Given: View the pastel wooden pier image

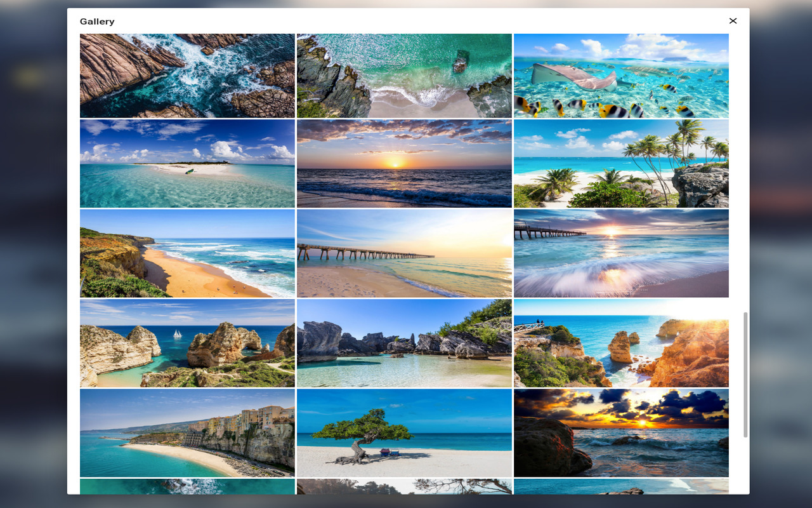Looking at the screenshot, I should (404, 253).
